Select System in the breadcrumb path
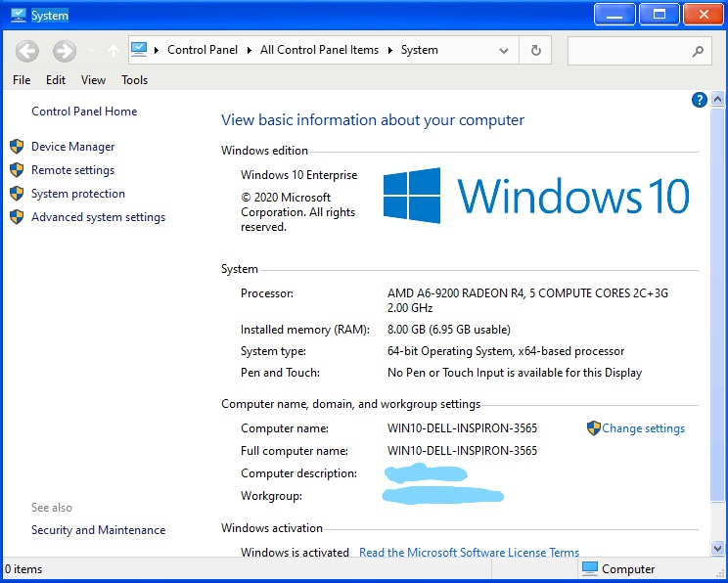The image size is (728, 583). tap(419, 50)
